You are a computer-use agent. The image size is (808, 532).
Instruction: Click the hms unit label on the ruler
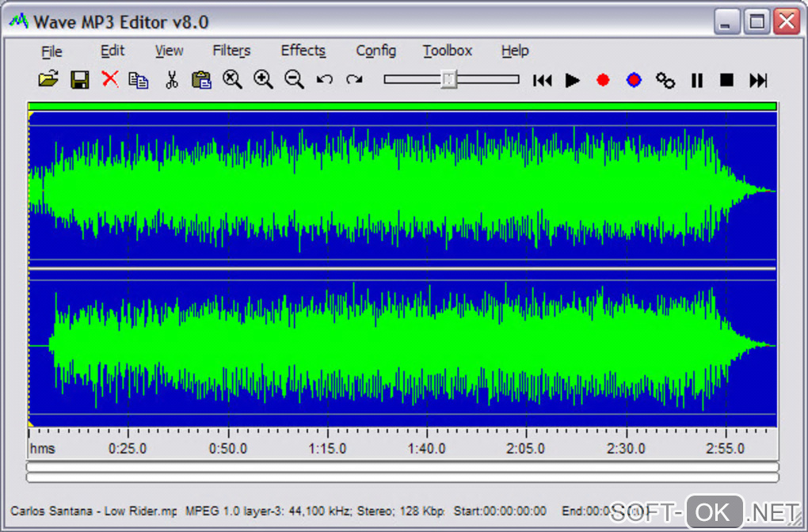(42, 449)
